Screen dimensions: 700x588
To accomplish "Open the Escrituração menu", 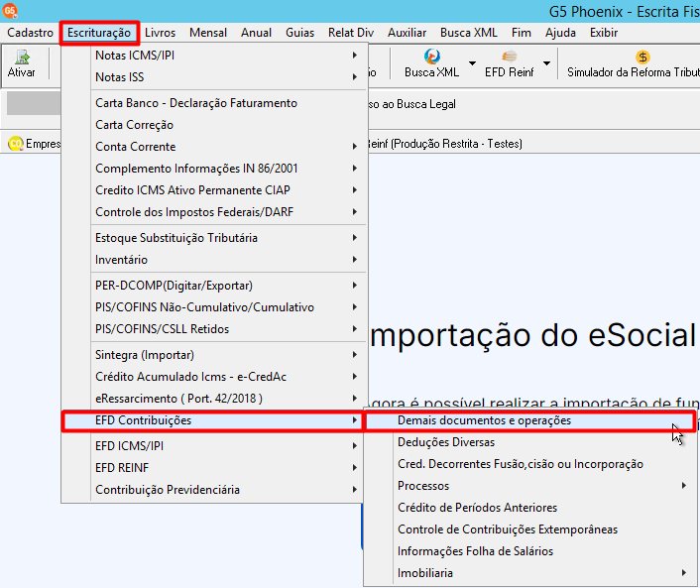I will point(99,33).
